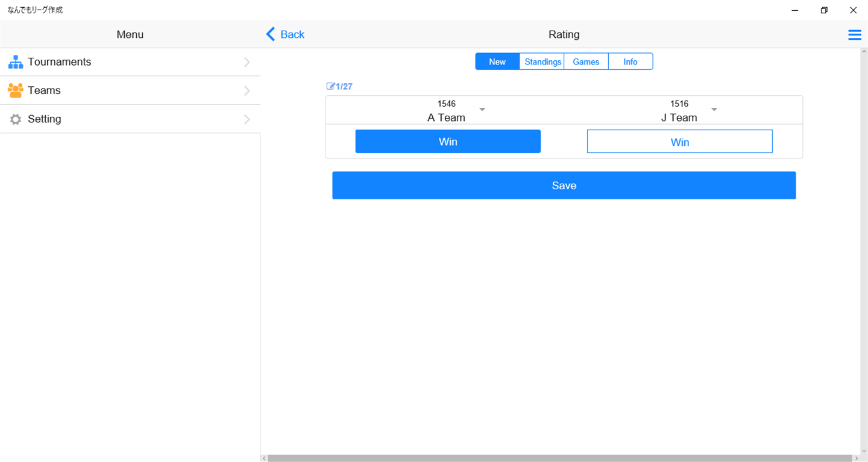Click the vertical scrollbar down arrow
This screenshot has height=462, width=868.
coord(864,451)
